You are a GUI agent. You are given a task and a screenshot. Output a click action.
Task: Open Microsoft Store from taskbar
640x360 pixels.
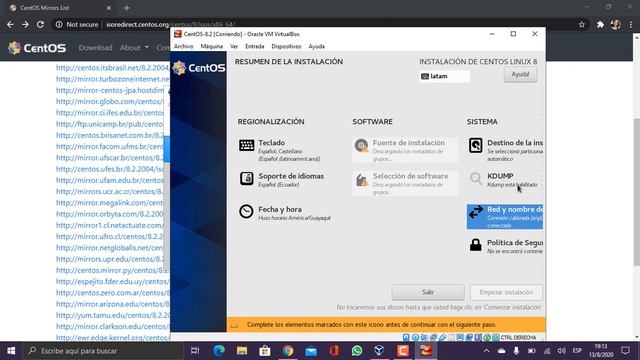(x=265, y=351)
